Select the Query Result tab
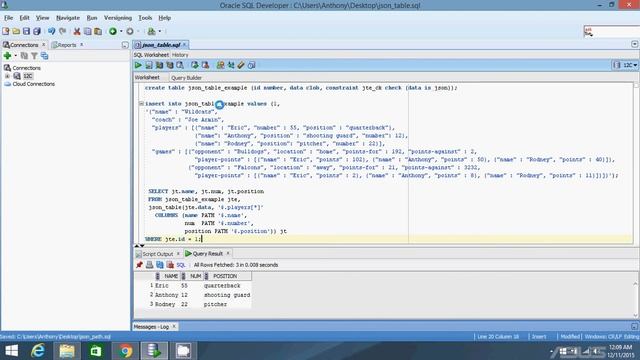Image resolution: width=640 pixels, height=360 pixels. (207, 254)
